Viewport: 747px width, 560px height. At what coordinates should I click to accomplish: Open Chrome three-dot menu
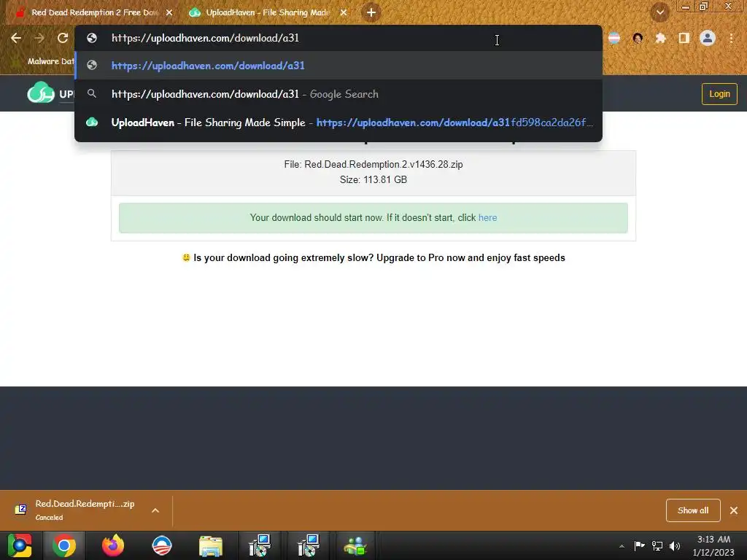(x=731, y=38)
